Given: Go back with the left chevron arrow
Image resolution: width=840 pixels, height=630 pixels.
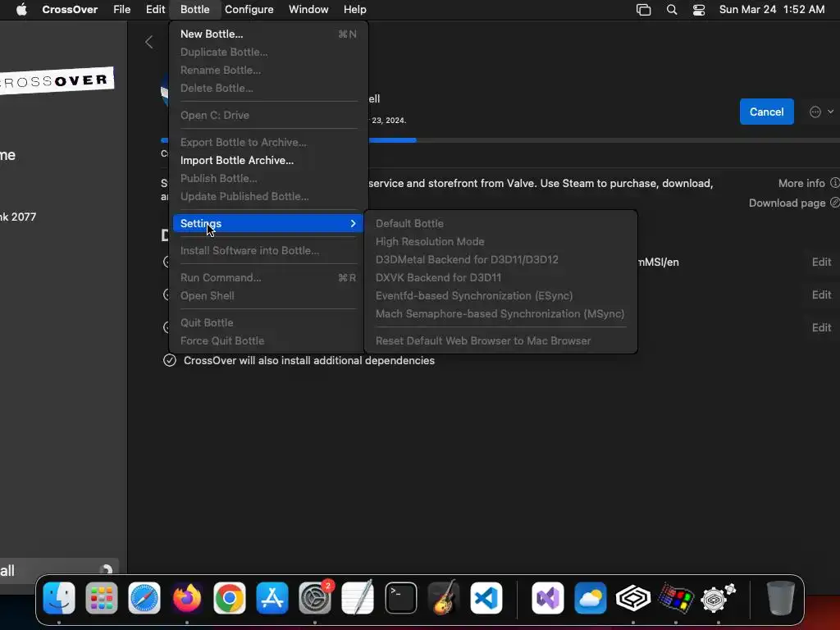Looking at the screenshot, I should click(149, 43).
